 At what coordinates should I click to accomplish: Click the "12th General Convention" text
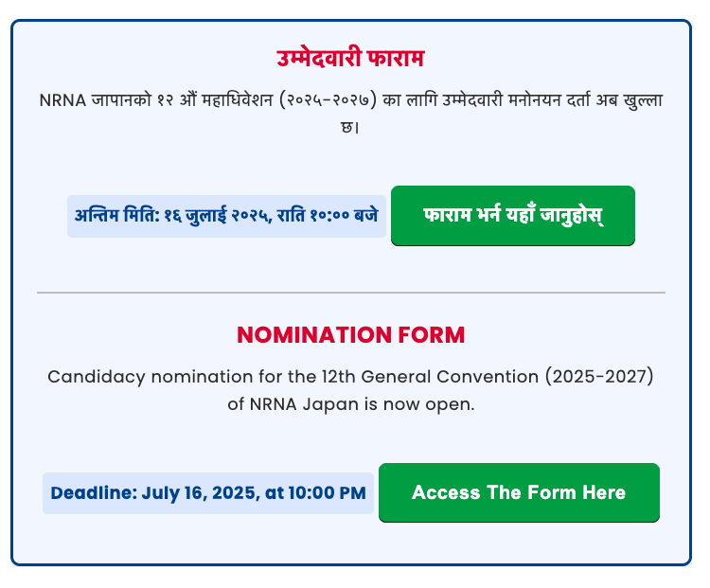pos(414,377)
